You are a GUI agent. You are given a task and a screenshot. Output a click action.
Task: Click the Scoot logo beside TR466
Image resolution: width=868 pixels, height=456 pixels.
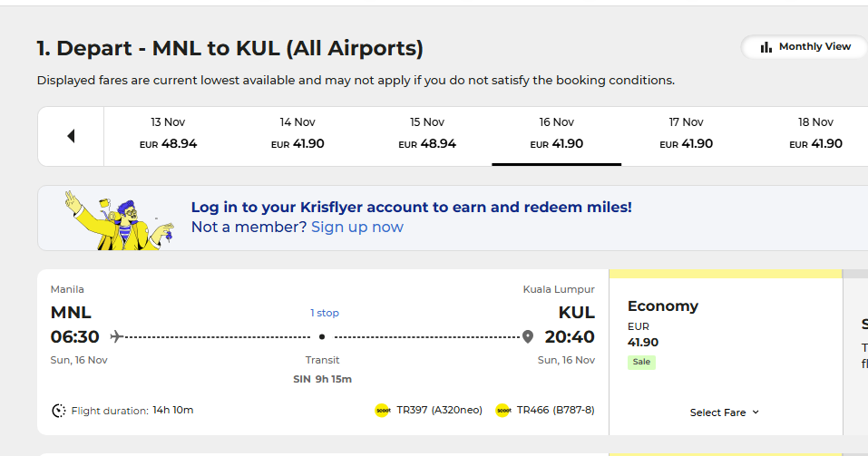tap(503, 411)
